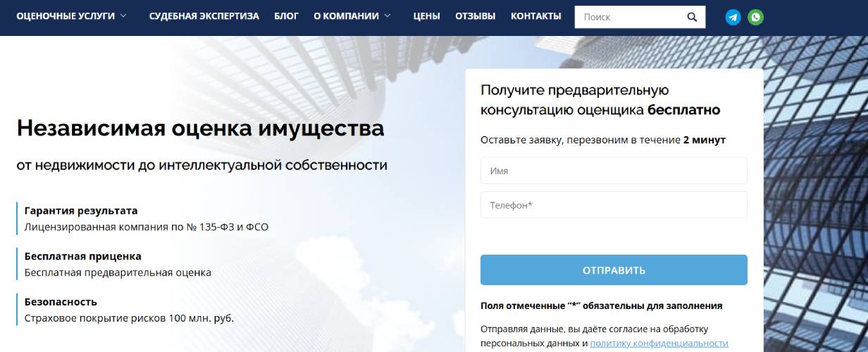Image resolution: width=868 pixels, height=352 pixels.
Task: Open the политику конфиденциальности link
Action: (x=659, y=344)
